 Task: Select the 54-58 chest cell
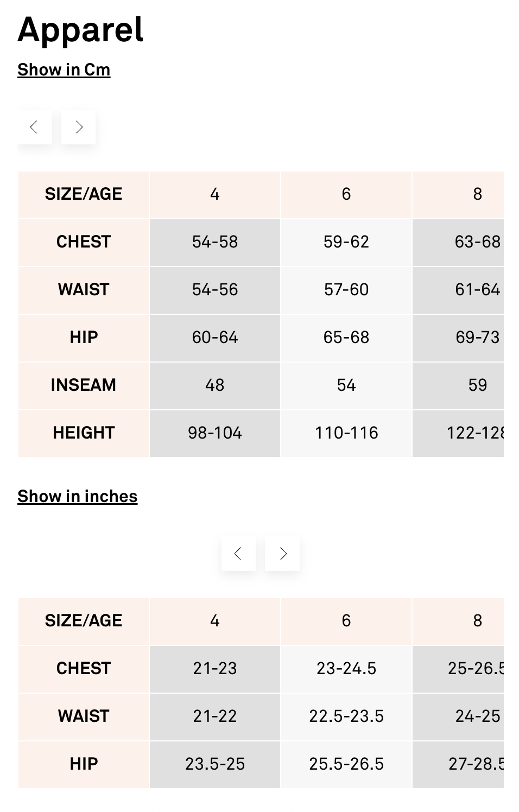215,242
